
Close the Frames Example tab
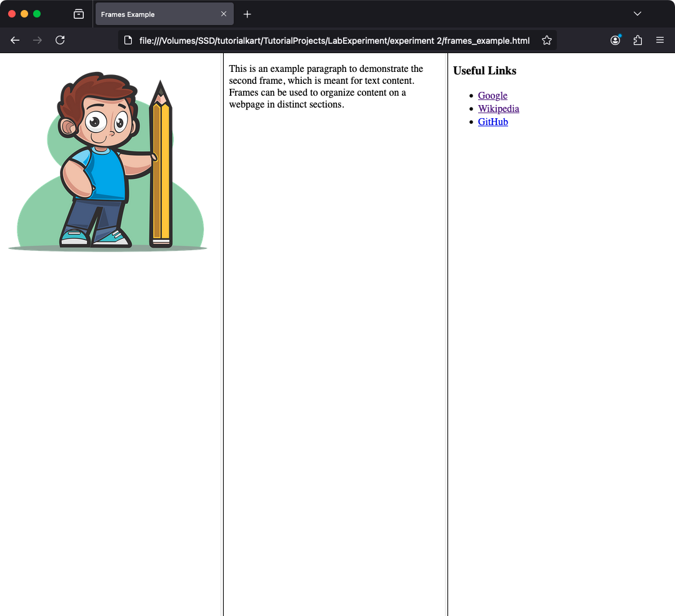point(223,14)
